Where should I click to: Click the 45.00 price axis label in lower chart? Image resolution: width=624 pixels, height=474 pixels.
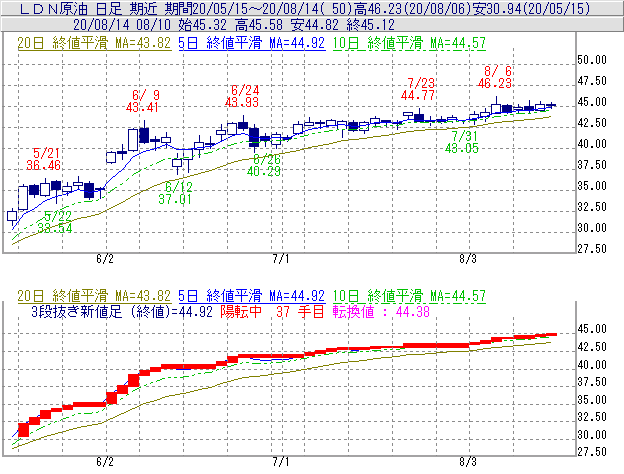coord(592,329)
